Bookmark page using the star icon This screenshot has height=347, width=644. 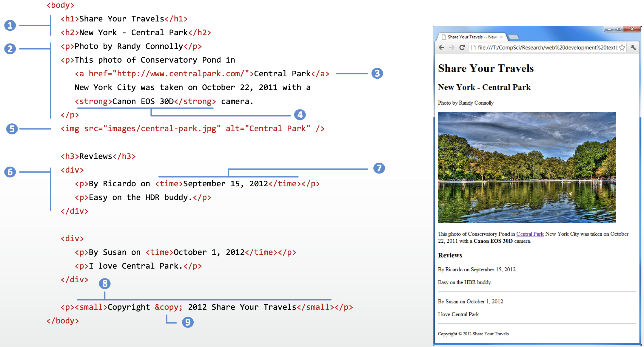(622, 48)
